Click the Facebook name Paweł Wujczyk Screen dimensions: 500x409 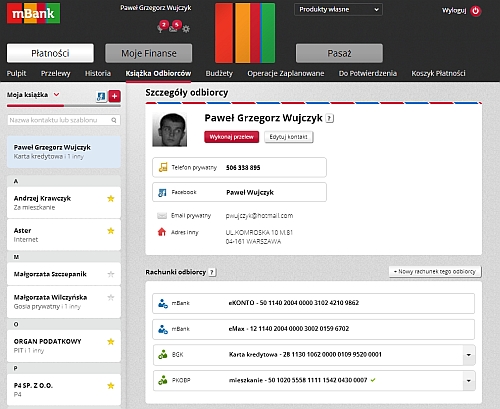pyautogui.click(x=250, y=192)
